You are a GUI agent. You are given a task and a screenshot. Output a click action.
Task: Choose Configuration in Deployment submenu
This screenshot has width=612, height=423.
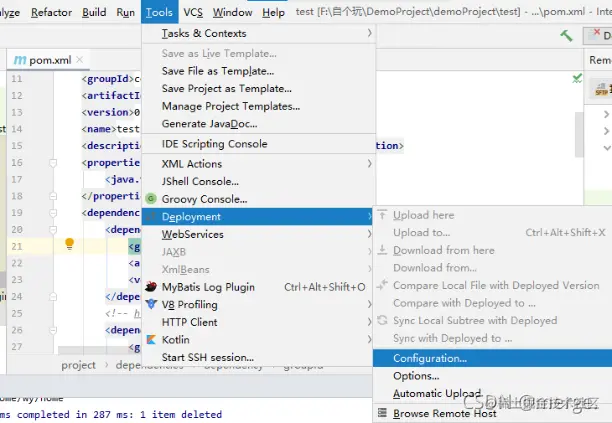click(x=493, y=358)
